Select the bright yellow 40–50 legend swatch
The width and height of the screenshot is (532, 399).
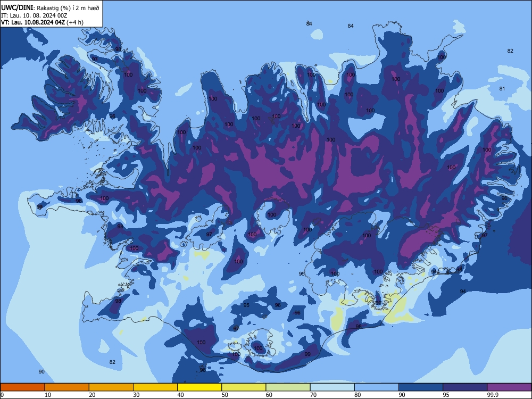(x=199, y=387)
